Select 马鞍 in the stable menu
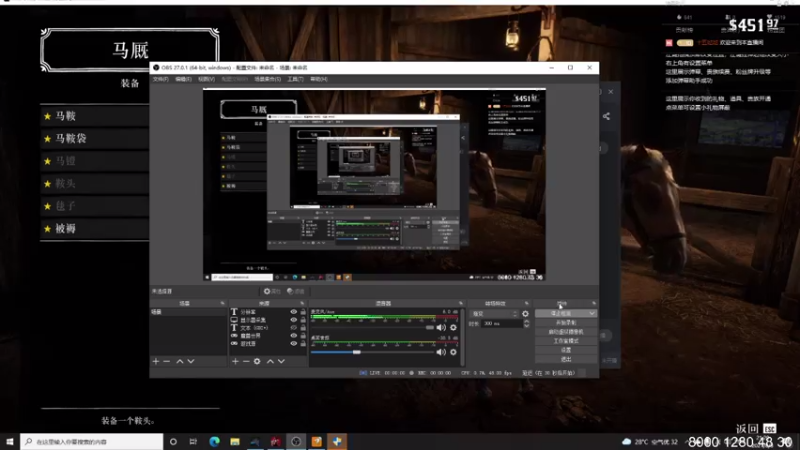Viewport: 800px width, 450px height. 95,116
